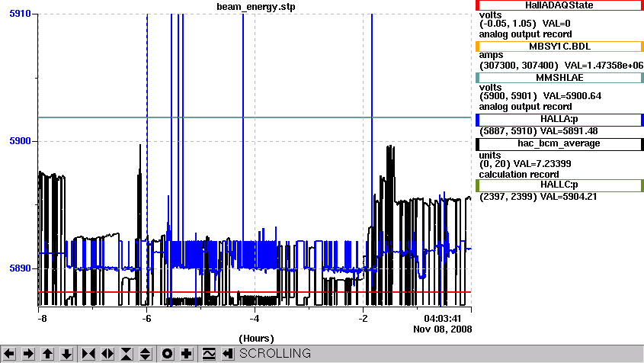644x363 pixels.
Task: Zoom out horizontally with the outward triangles icon
Action: tap(107, 354)
